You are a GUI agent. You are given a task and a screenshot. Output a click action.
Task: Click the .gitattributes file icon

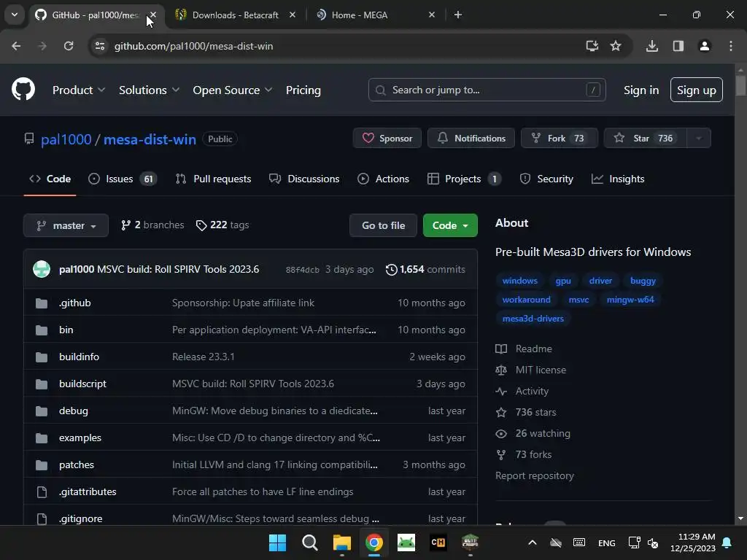(x=42, y=492)
